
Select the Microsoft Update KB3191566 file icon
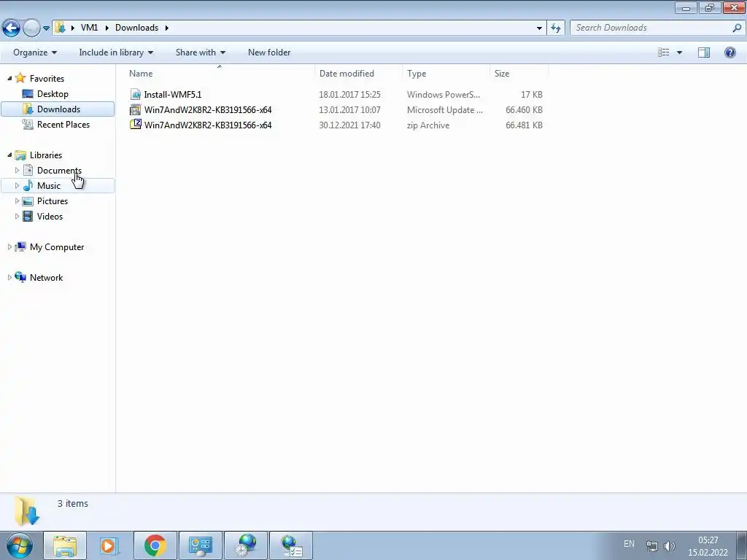pyautogui.click(x=135, y=109)
